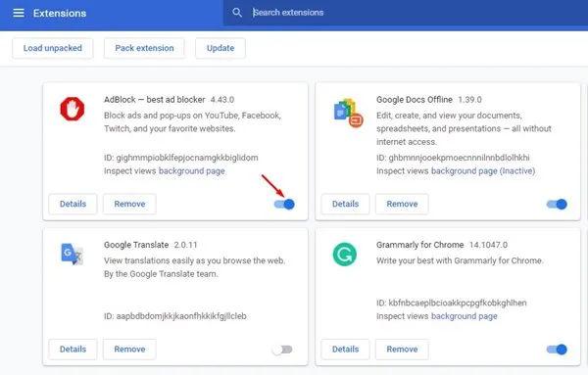Remove the AdBlock extension
The width and height of the screenshot is (588, 375).
point(129,205)
